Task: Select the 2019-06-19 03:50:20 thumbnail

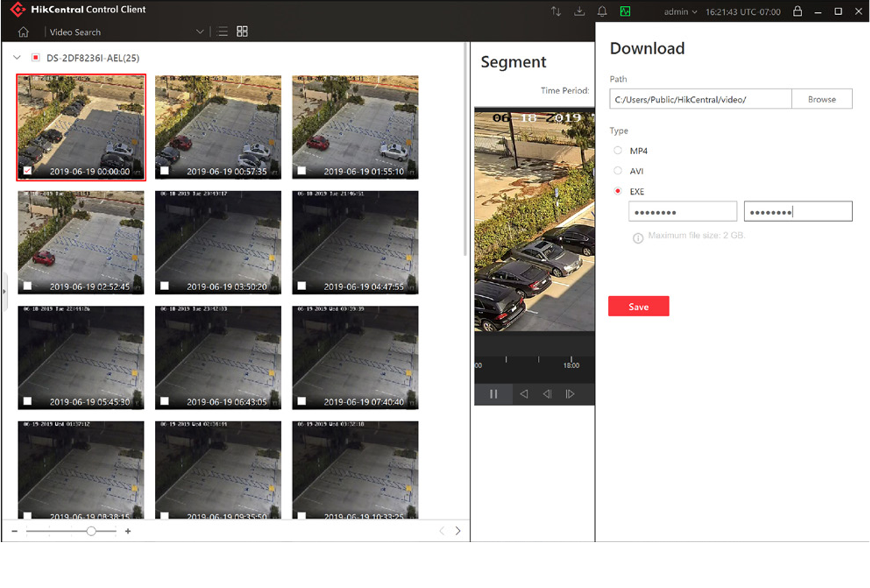Action: click(x=218, y=242)
